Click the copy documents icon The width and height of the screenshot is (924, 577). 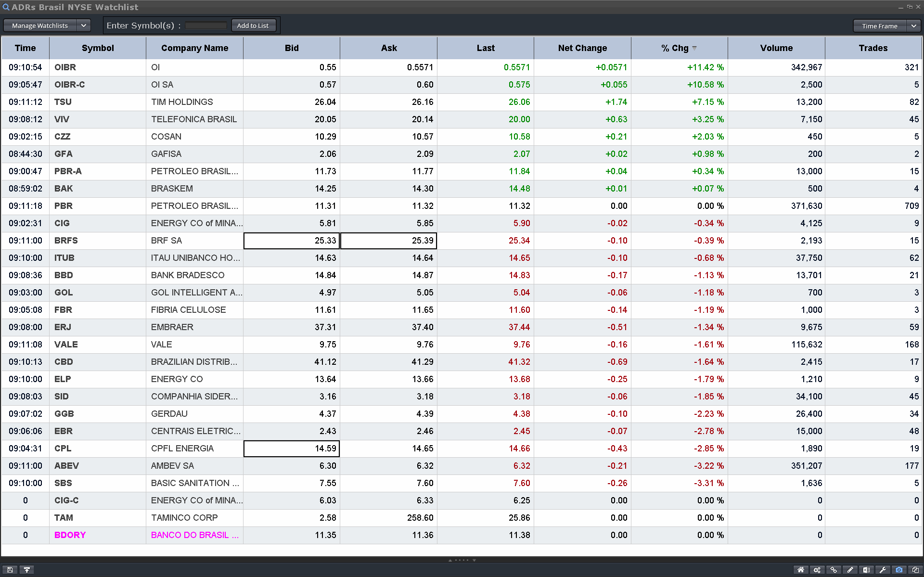(x=915, y=570)
